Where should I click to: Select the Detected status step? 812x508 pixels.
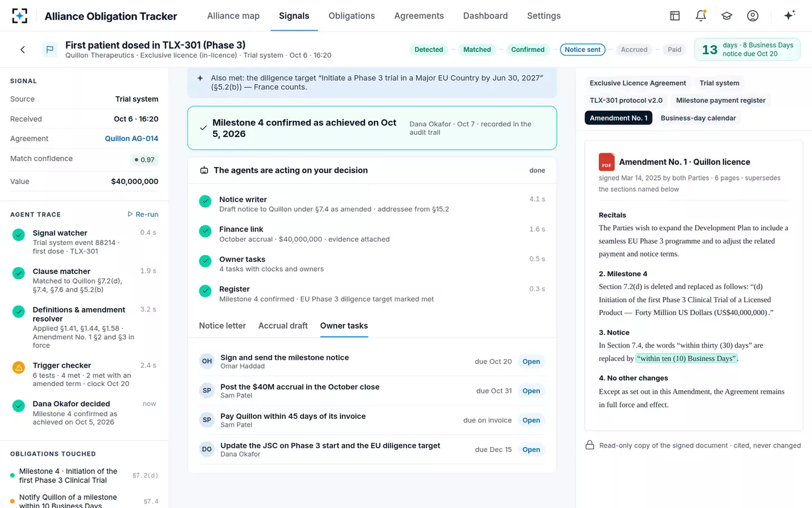tap(429, 50)
